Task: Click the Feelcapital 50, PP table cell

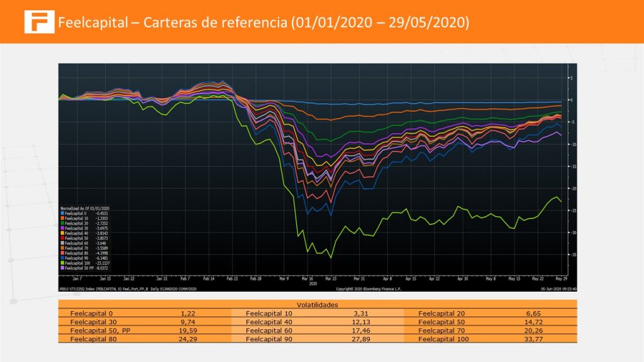Action: (x=100, y=331)
